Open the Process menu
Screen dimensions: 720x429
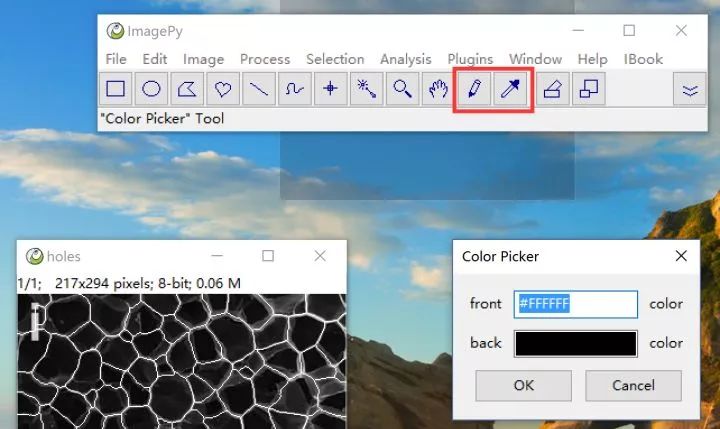(265, 59)
